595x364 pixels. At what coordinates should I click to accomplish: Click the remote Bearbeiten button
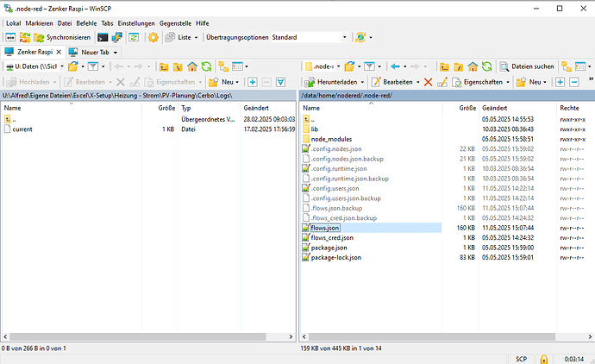[392, 82]
